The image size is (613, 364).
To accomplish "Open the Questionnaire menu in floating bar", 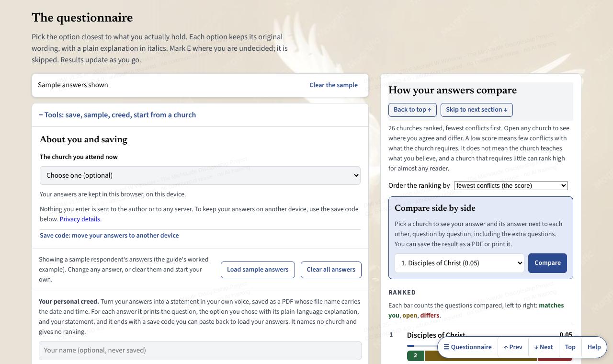I will pos(467,347).
